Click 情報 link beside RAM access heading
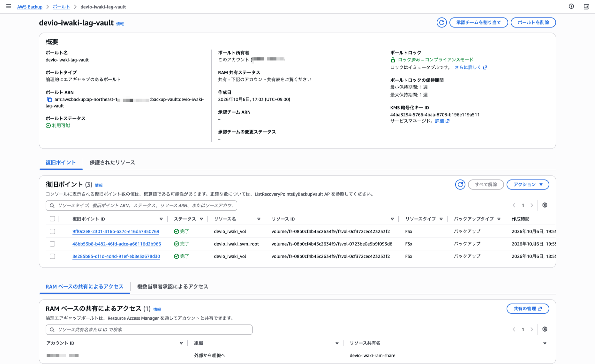Screen dimensions: 595x364 point(157,309)
